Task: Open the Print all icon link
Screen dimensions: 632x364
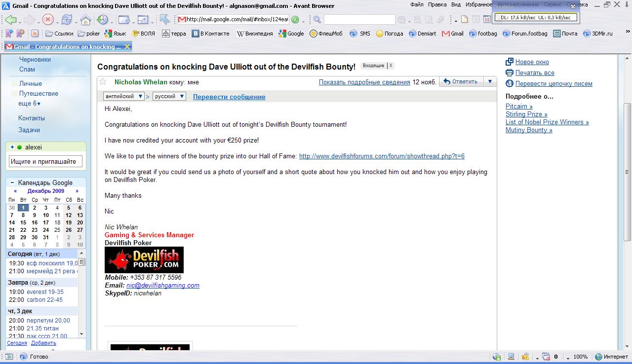Action: click(x=510, y=73)
